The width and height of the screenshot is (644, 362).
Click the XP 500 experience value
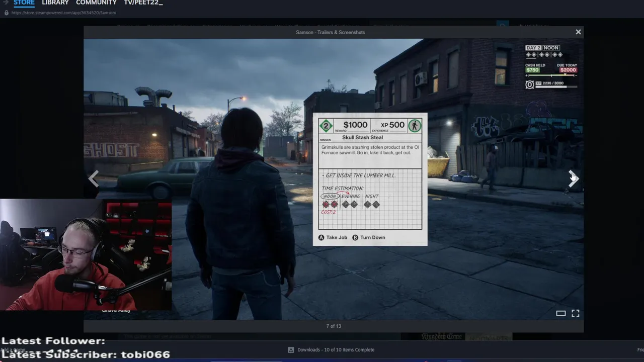click(392, 125)
